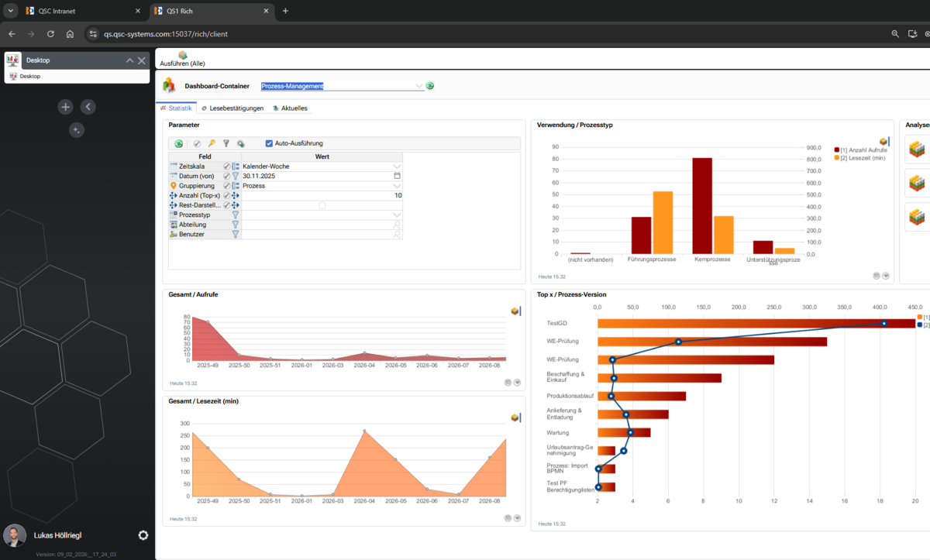930x560 pixels.
Task: Reload the browser page
Action: [50, 34]
